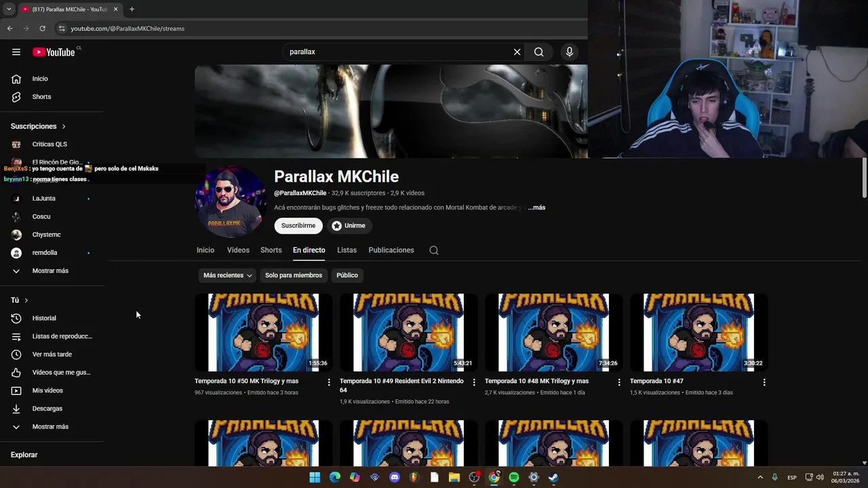
Task: Expand the Tú section arrow
Action: 26,300
